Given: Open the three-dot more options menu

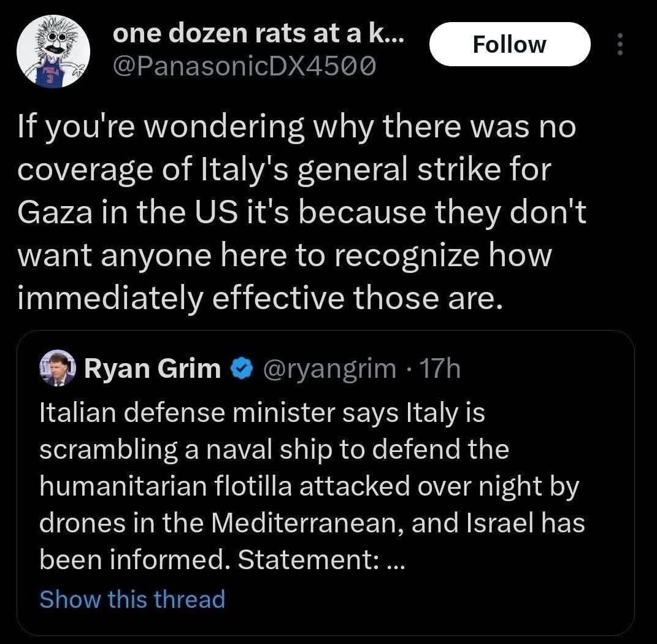Looking at the screenshot, I should [620, 44].
